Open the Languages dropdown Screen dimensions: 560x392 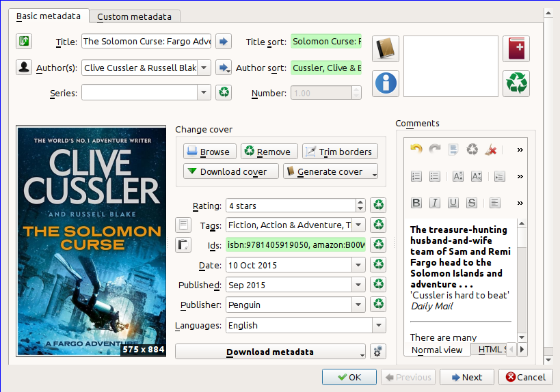click(x=379, y=325)
